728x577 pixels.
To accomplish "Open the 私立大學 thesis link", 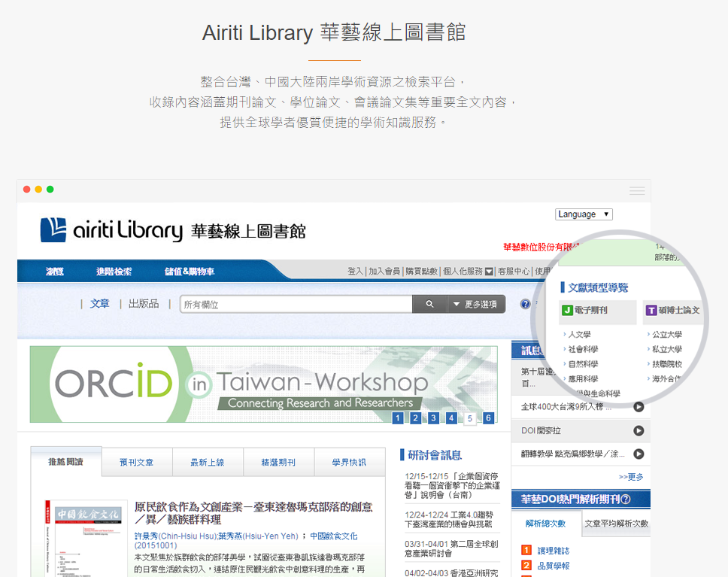I will click(667, 349).
